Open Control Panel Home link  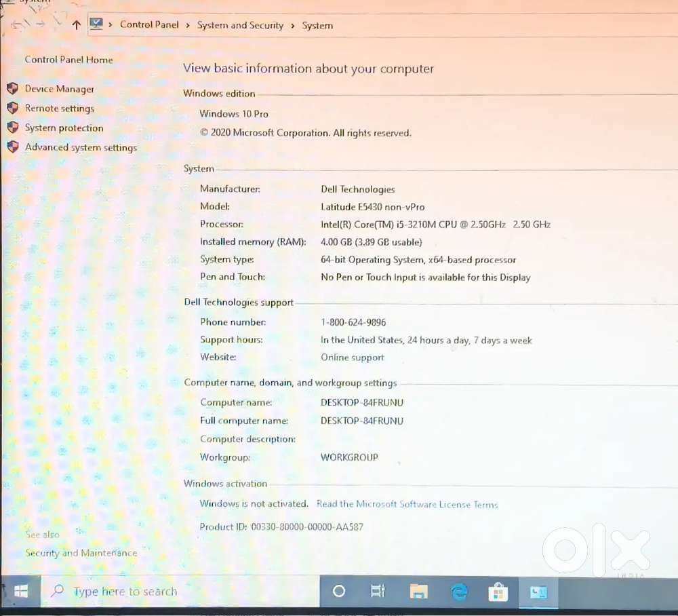pyautogui.click(x=68, y=60)
